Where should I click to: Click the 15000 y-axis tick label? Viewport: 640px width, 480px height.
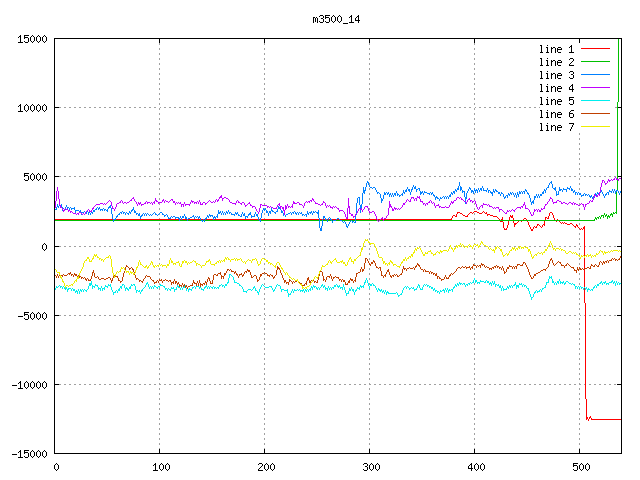click(32, 39)
